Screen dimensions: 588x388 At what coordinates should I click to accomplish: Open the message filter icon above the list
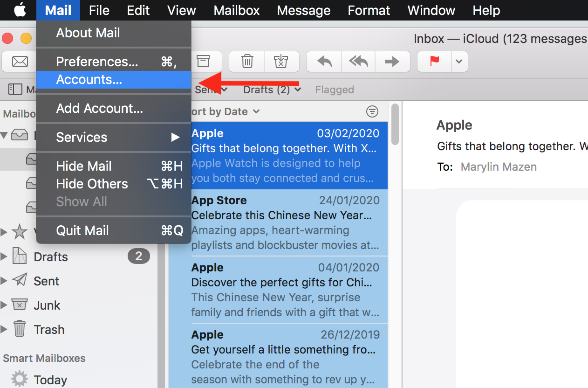point(372,111)
